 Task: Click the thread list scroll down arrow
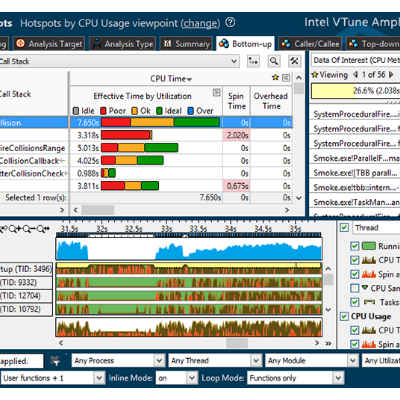(x=328, y=310)
